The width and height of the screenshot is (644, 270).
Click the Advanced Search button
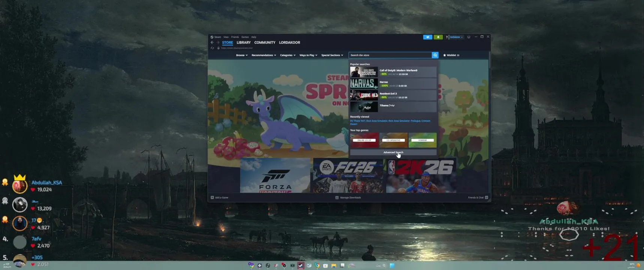click(393, 152)
